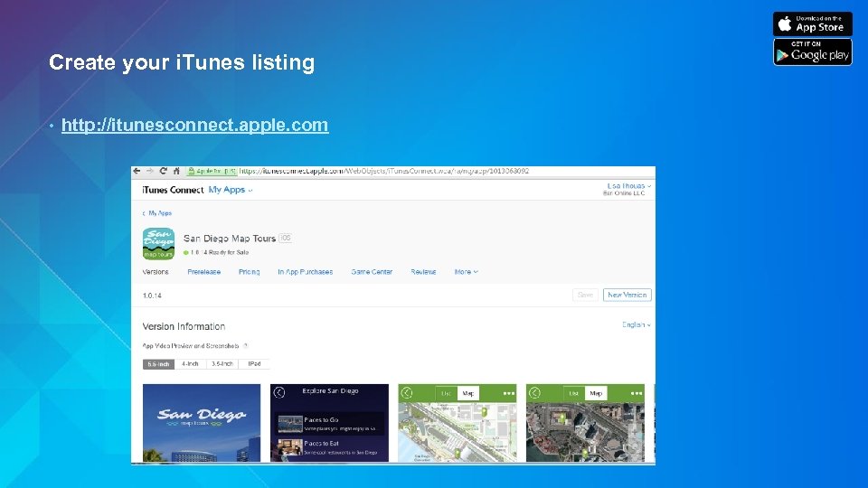The image size is (868, 488).
Task: Click Map toggle in third street map screenshot
Action: 467,393
